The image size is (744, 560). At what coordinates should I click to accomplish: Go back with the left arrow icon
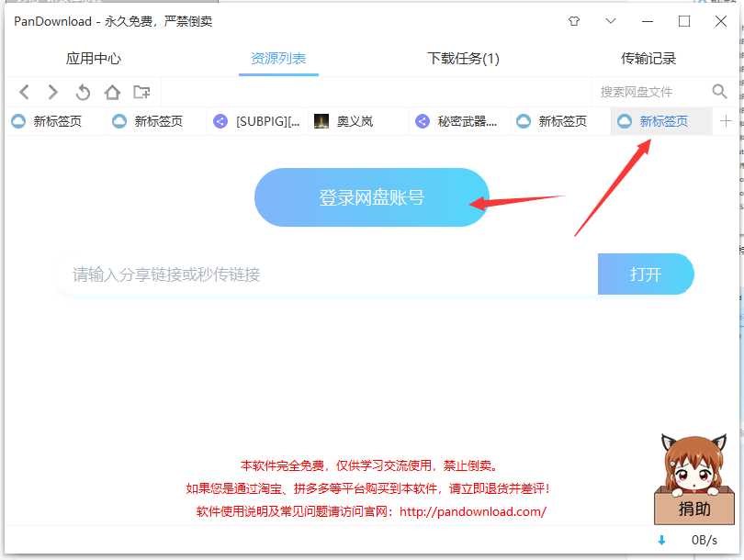24,92
